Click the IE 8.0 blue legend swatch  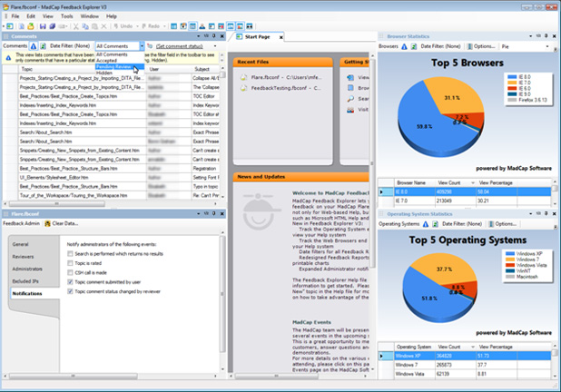pyautogui.click(x=512, y=77)
